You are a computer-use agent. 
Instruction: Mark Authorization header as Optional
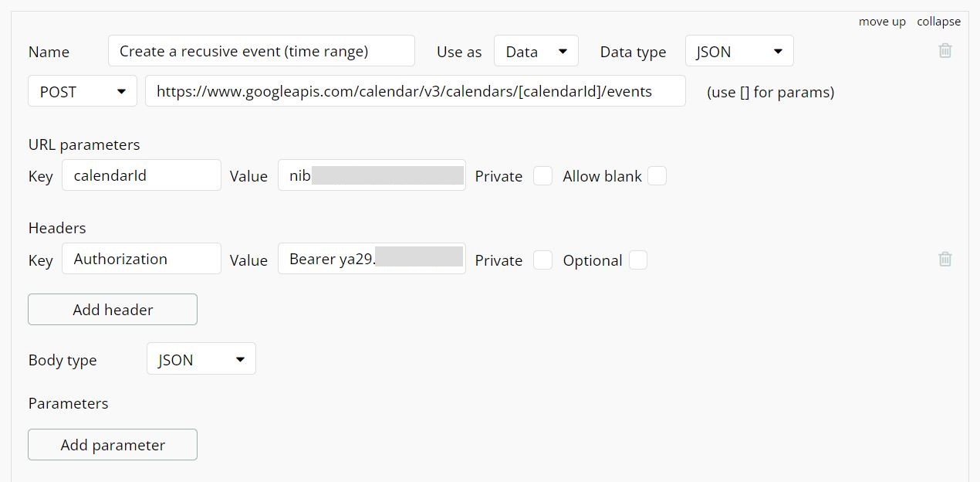(x=637, y=260)
